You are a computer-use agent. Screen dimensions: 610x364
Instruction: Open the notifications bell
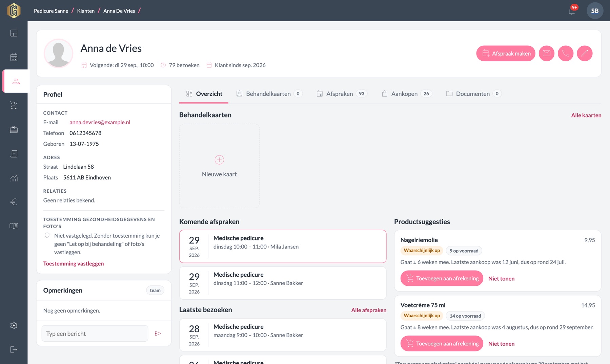pyautogui.click(x=572, y=11)
